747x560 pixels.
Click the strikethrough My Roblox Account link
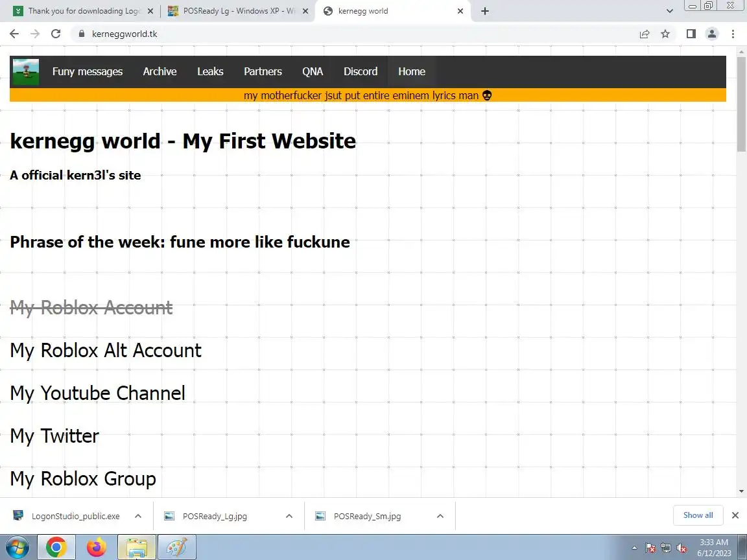point(91,308)
